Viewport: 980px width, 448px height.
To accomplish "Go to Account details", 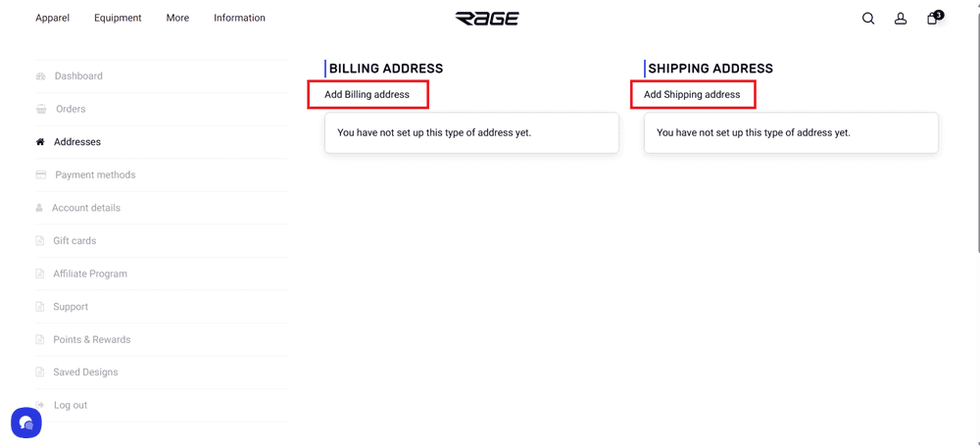I will [x=86, y=208].
